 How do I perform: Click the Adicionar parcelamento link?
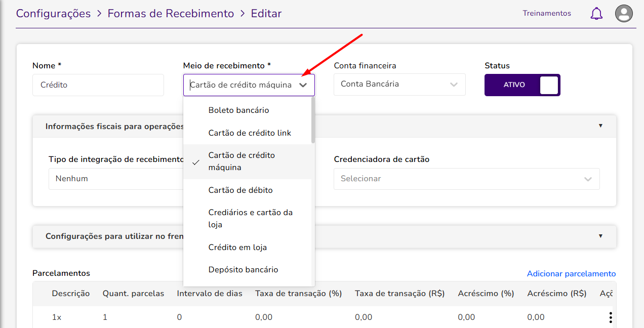pos(571,273)
